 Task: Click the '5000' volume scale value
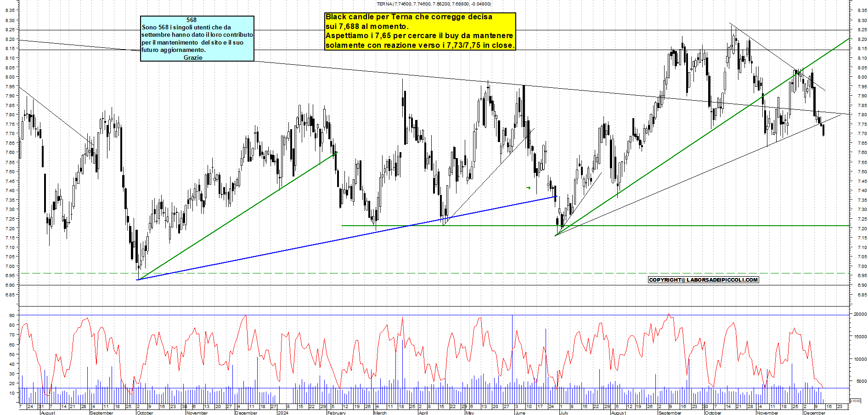pyautogui.click(x=861, y=381)
